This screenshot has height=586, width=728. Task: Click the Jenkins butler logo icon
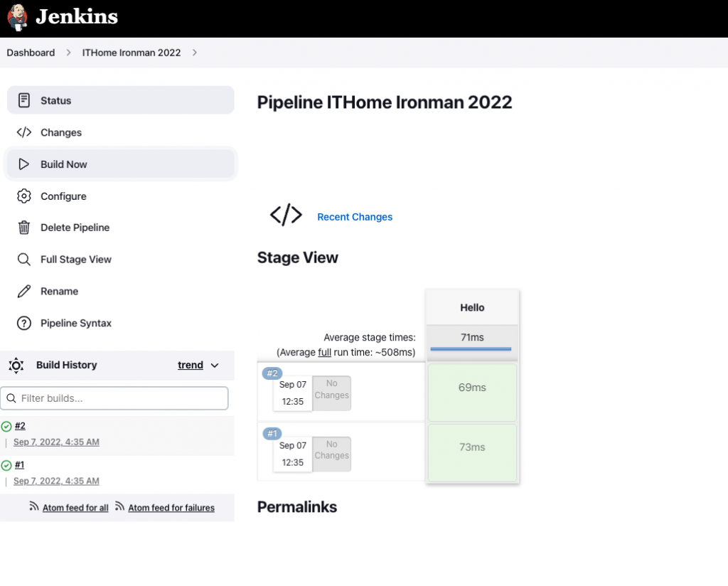pos(18,18)
